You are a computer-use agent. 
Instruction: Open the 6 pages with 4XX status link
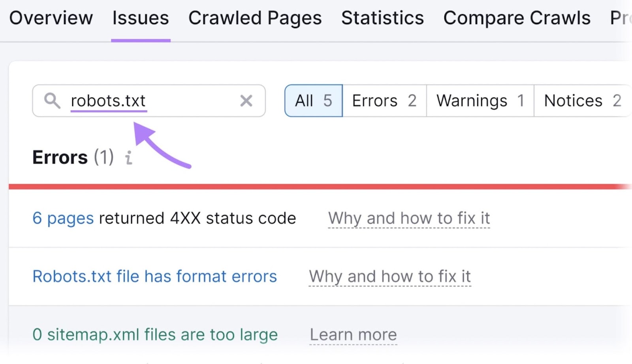[x=62, y=218]
